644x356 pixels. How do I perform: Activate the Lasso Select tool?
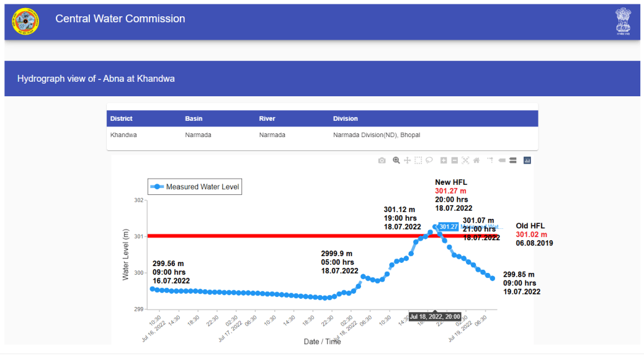tap(429, 160)
